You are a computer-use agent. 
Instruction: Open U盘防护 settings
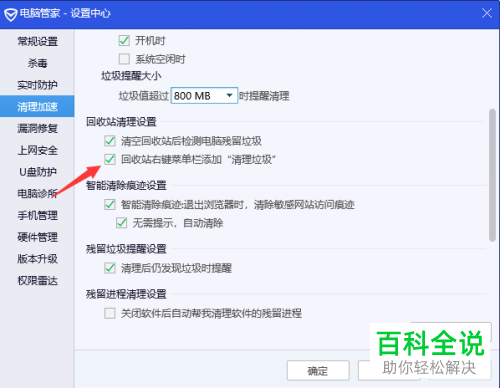coord(37,172)
